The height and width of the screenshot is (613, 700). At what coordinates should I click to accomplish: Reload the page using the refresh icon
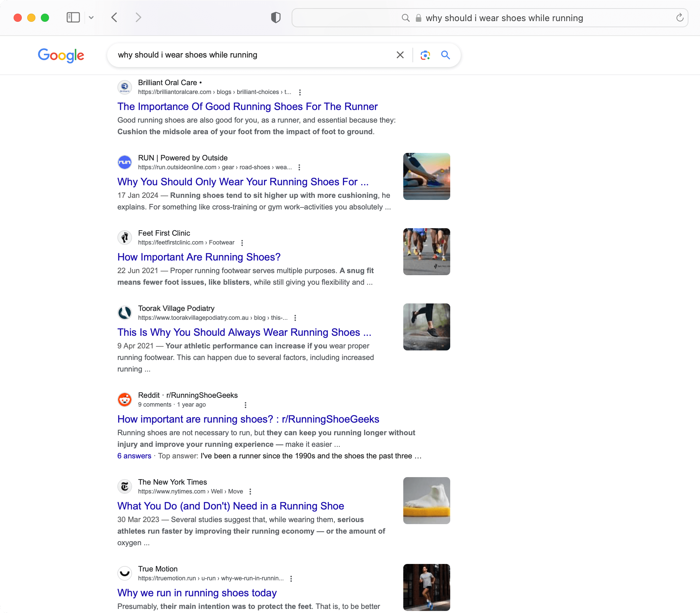click(x=680, y=17)
